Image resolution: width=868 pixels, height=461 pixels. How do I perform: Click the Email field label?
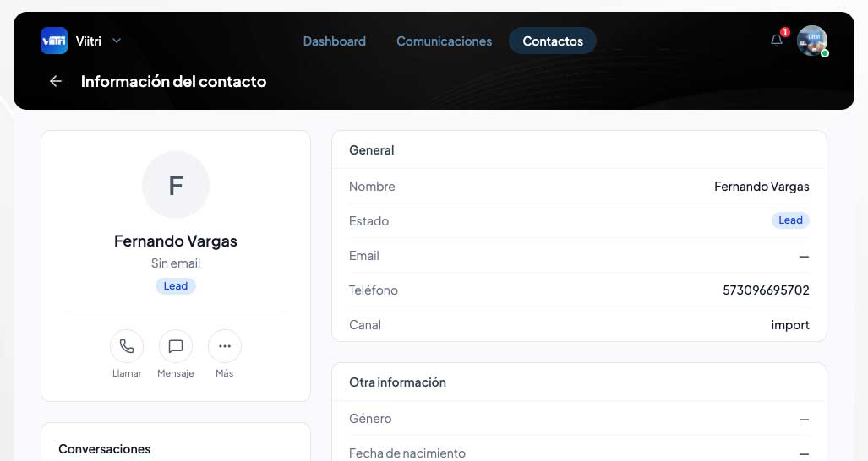tap(363, 255)
